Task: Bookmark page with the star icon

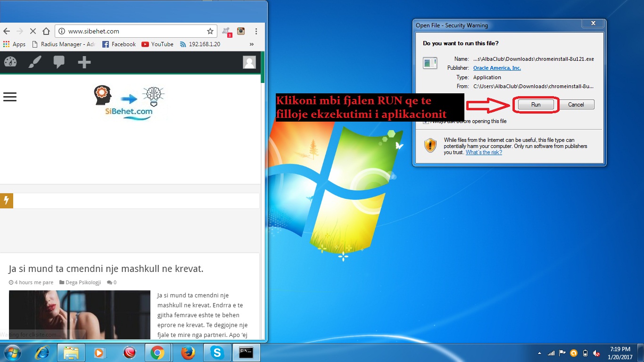Action: [x=210, y=31]
